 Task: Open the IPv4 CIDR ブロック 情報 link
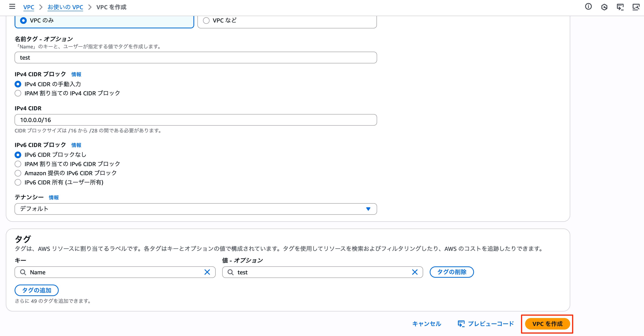click(76, 74)
